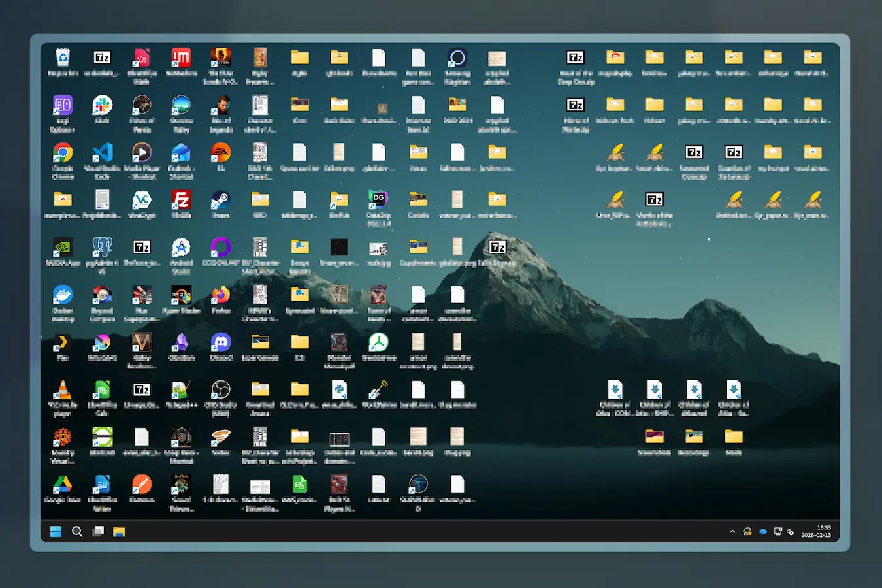
Task: Open the VeraCrypt desktop shortcut
Action: point(142,200)
